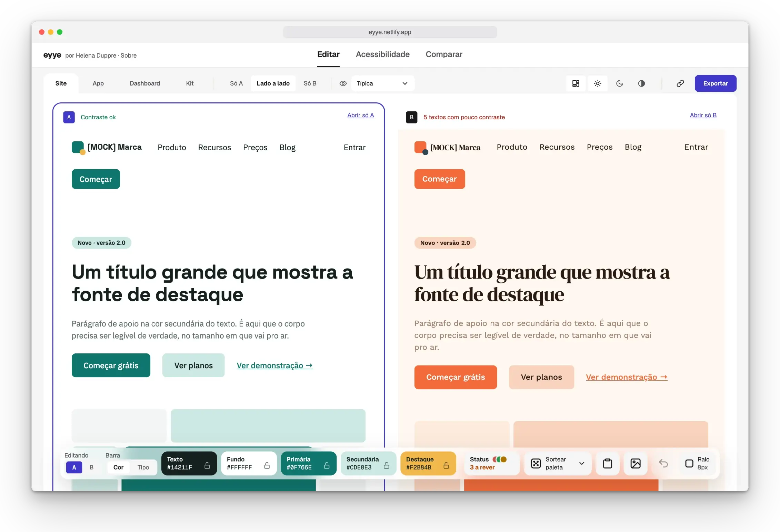This screenshot has height=532, width=780.
Task: Click the undo arrow icon
Action: click(x=663, y=463)
